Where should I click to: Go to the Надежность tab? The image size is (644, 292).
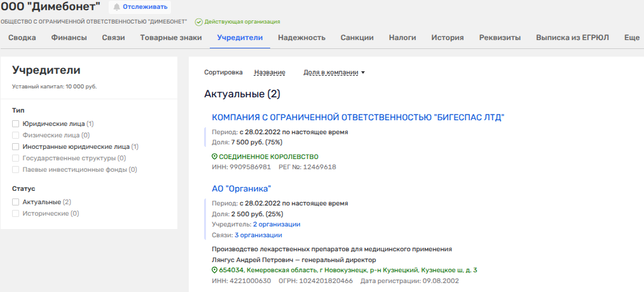[x=301, y=38]
